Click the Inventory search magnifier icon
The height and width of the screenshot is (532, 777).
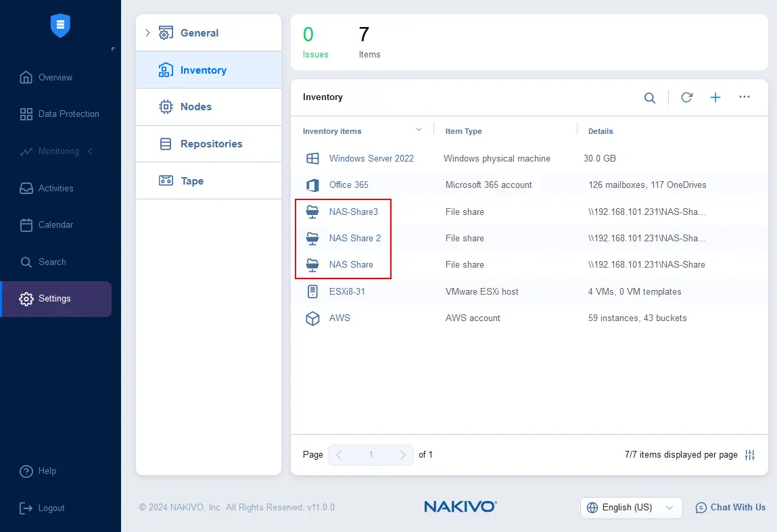[x=650, y=97]
